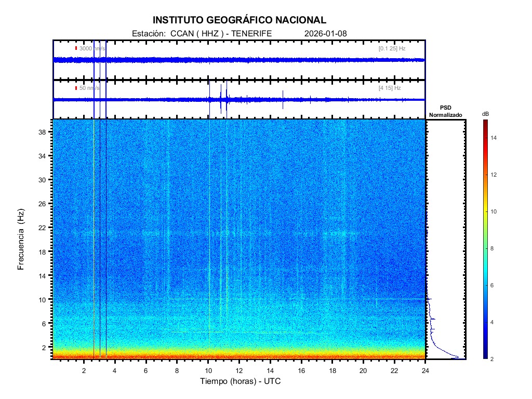The height and width of the screenshot is (399, 532).
Task: Click the red scale bar beside 50 nm/s
Action: pyautogui.click(x=76, y=88)
